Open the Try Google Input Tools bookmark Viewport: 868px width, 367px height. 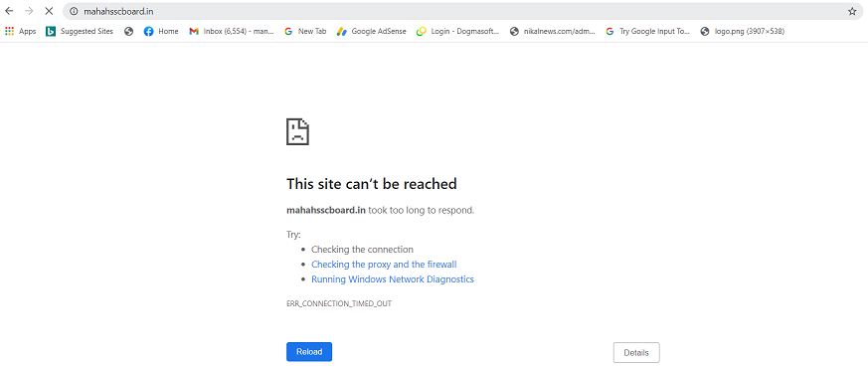point(647,32)
